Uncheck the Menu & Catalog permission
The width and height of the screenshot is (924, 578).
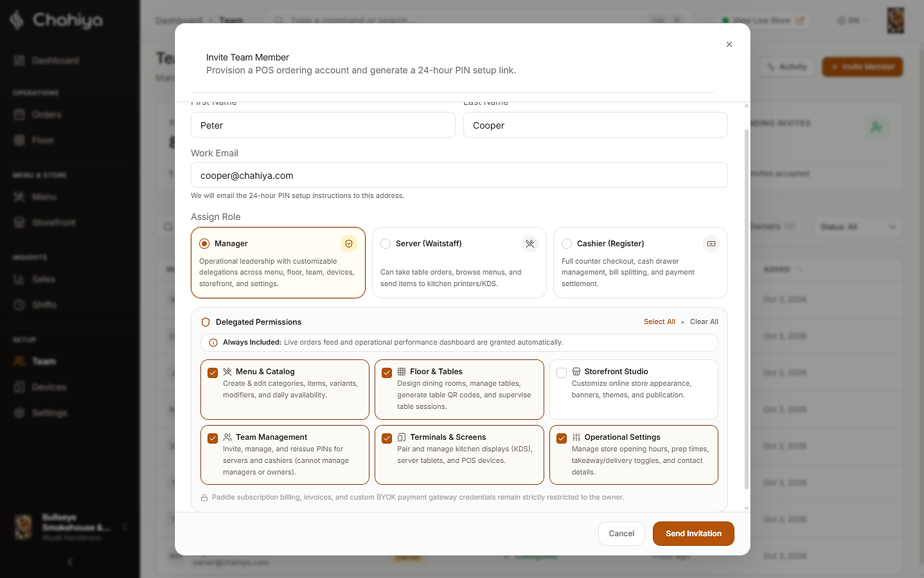213,373
